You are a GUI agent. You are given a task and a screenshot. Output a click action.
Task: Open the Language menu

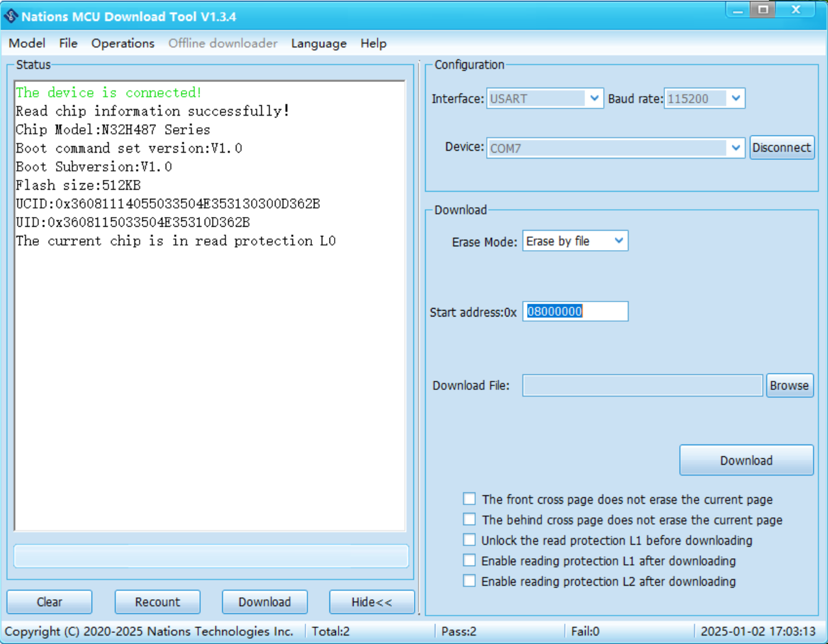pos(318,44)
